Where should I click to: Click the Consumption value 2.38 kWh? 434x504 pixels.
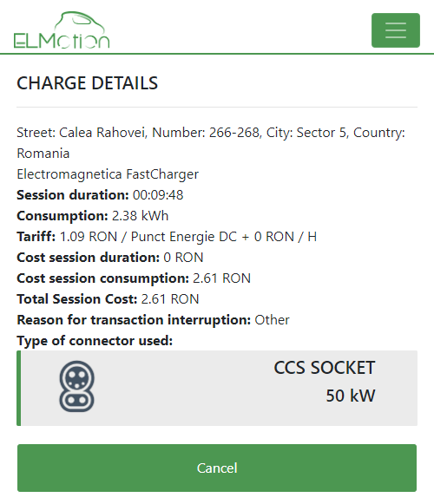pyautogui.click(x=140, y=216)
